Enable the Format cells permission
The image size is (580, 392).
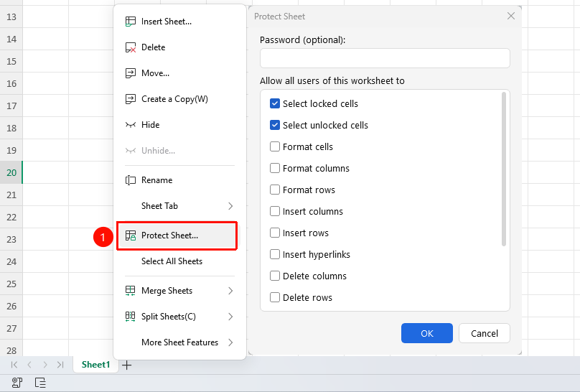[275, 146]
